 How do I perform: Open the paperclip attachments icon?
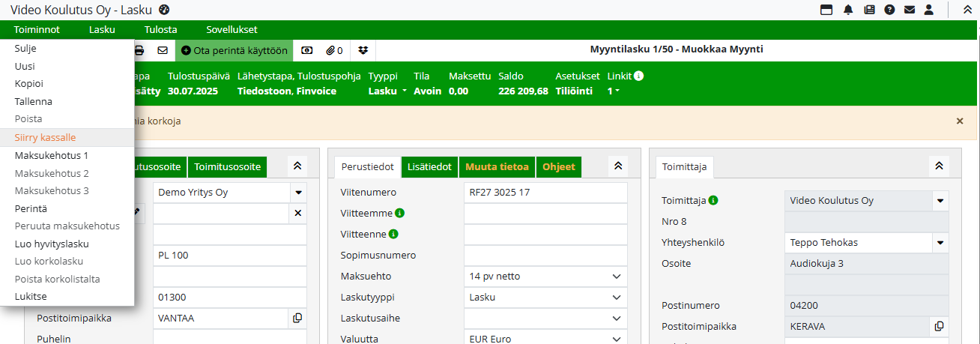click(x=334, y=51)
